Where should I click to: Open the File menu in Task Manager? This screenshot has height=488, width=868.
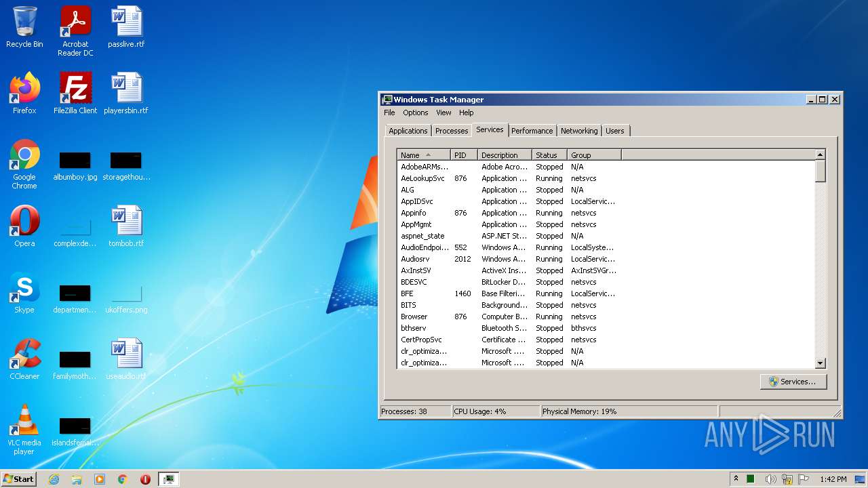(x=389, y=113)
